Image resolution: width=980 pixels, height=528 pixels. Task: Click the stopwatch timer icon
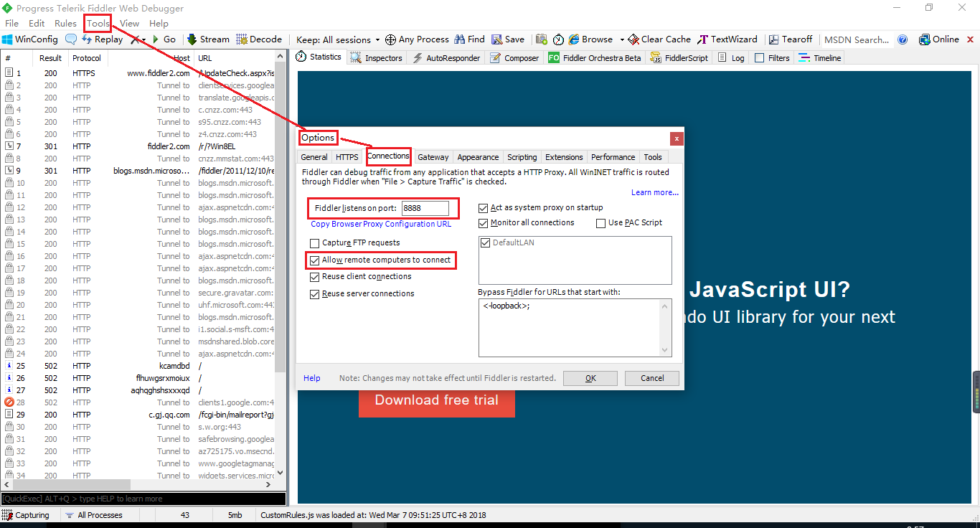pyautogui.click(x=558, y=39)
